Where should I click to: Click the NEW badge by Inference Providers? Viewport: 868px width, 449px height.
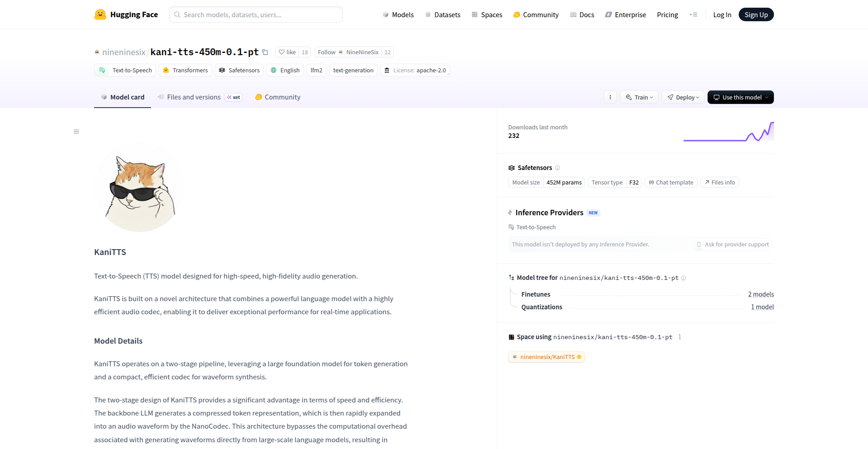[x=593, y=213]
